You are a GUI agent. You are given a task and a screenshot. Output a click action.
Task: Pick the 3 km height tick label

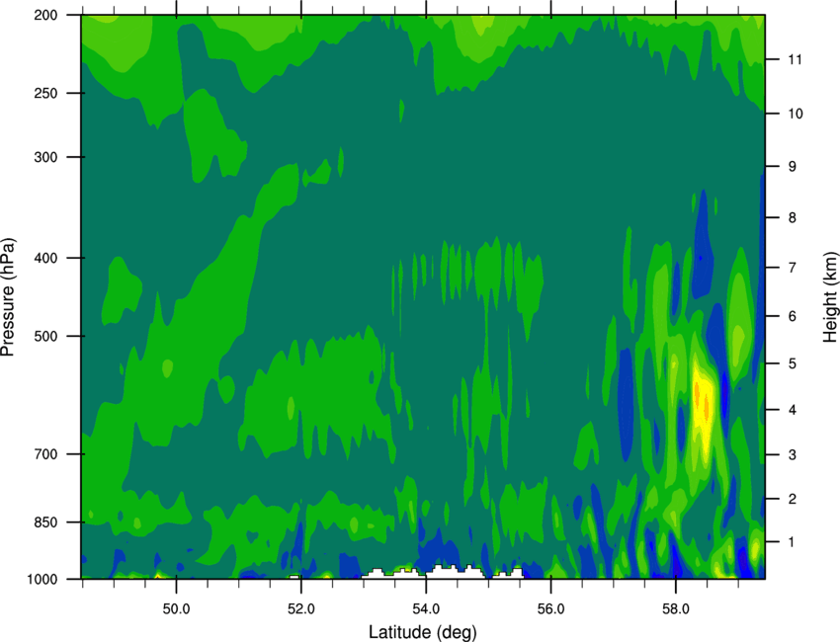click(793, 455)
